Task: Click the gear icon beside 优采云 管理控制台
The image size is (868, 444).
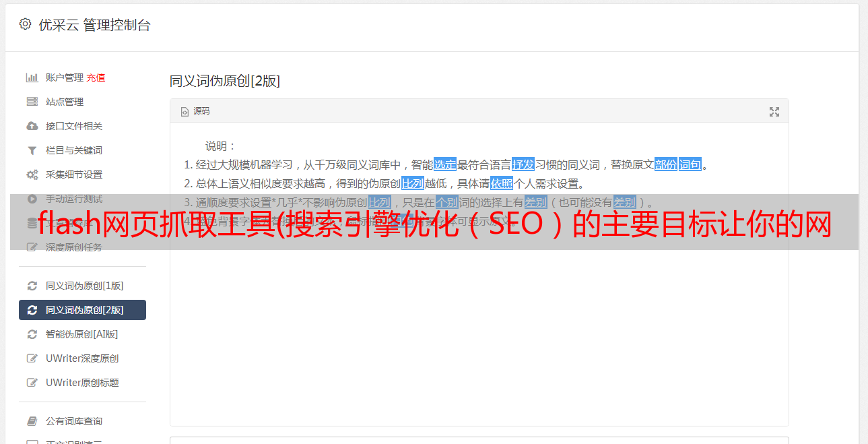Action: coord(25,24)
